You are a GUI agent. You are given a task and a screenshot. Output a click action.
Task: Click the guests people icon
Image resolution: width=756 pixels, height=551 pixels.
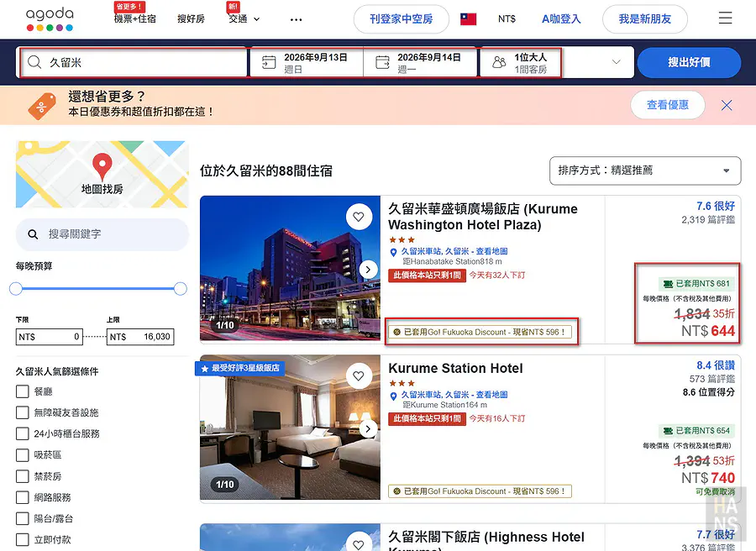click(500, 62)
